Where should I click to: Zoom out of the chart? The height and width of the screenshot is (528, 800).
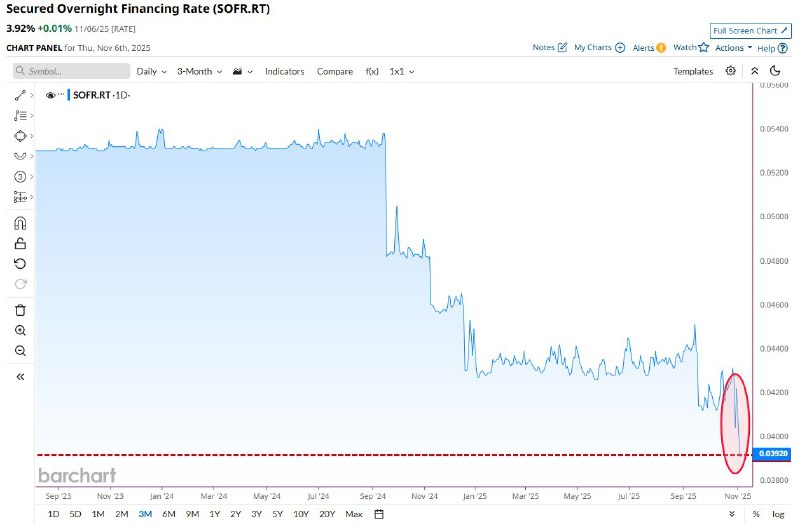pyautogui.click(x=20, y=351)
